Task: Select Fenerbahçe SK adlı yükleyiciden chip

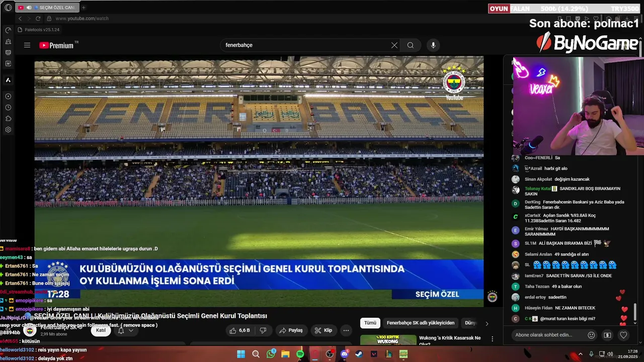Action: pos(421,323)
